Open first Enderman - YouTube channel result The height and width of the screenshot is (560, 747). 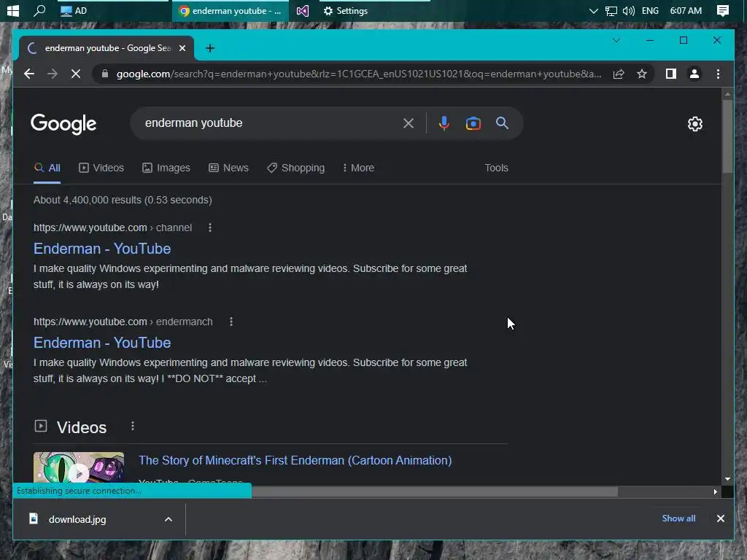coord(102,249)
